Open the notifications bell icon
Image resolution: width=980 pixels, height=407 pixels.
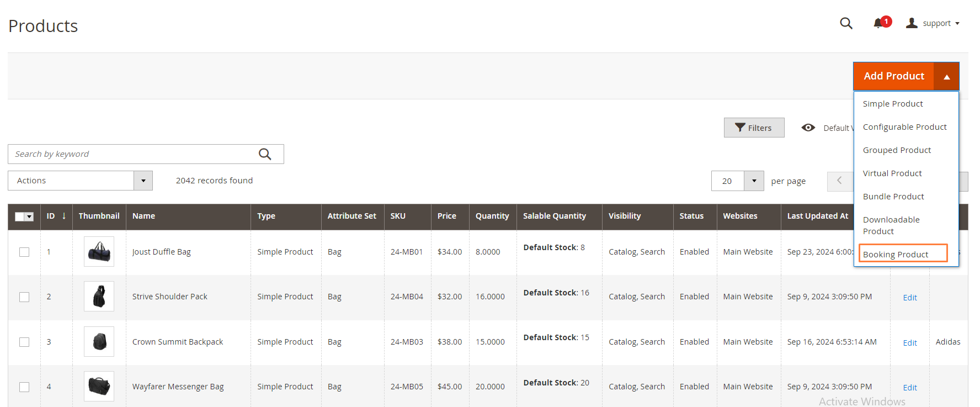pyautogui.click(x=878, y=23)
